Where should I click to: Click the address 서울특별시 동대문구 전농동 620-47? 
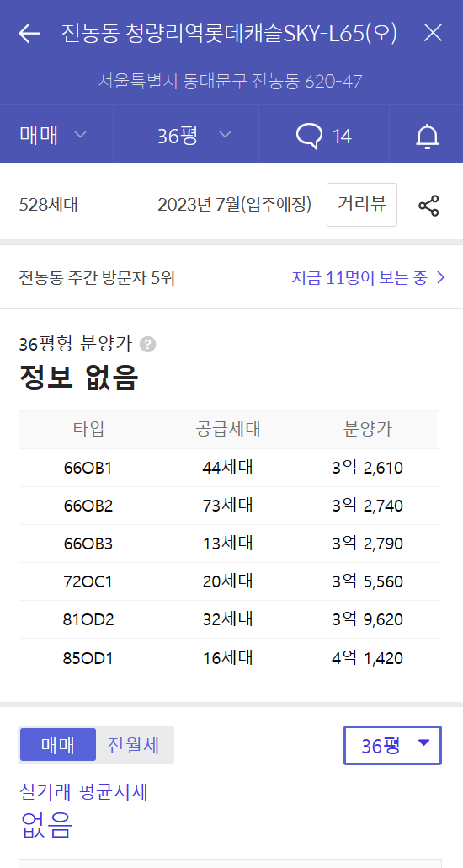[231, 82]
